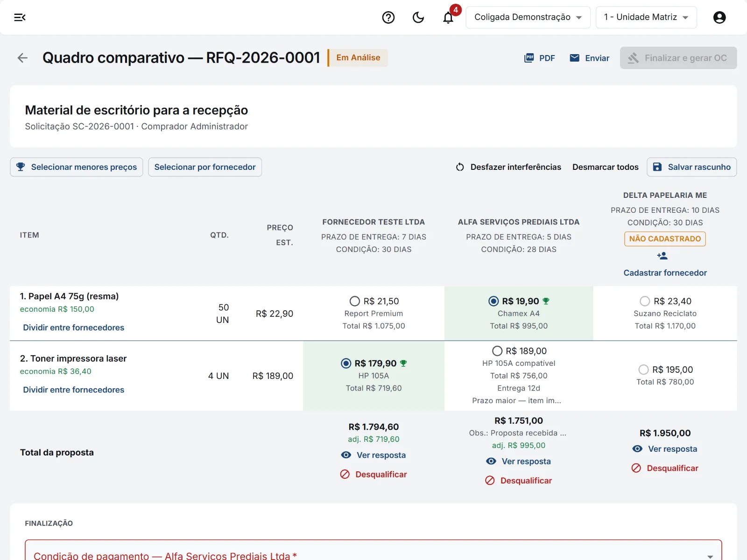
Task: Open notifications bell with 4 badge
Action: click(448, 17)
